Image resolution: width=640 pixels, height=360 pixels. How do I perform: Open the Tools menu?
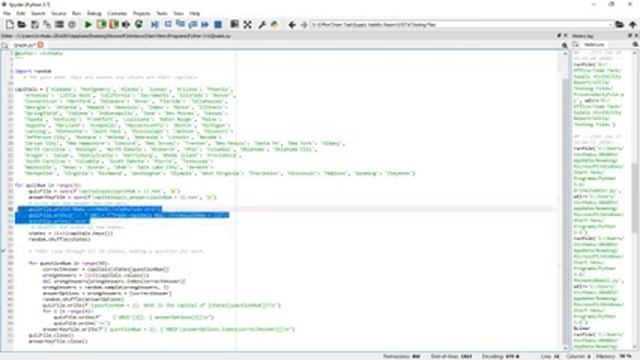pyautogui.click(x=162, y=13)
